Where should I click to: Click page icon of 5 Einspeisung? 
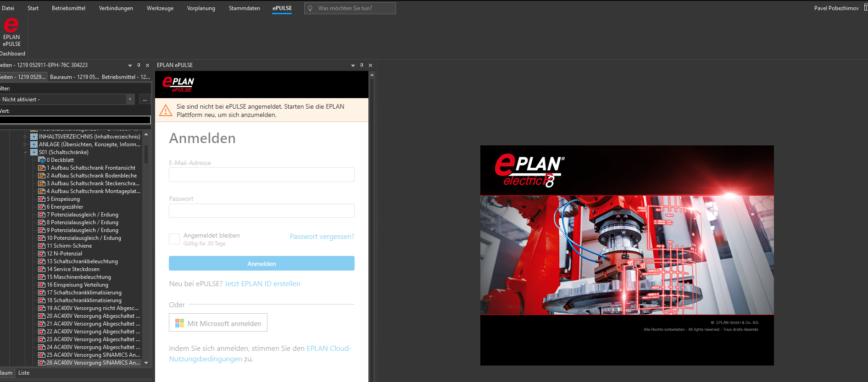(x=42, y=199)
